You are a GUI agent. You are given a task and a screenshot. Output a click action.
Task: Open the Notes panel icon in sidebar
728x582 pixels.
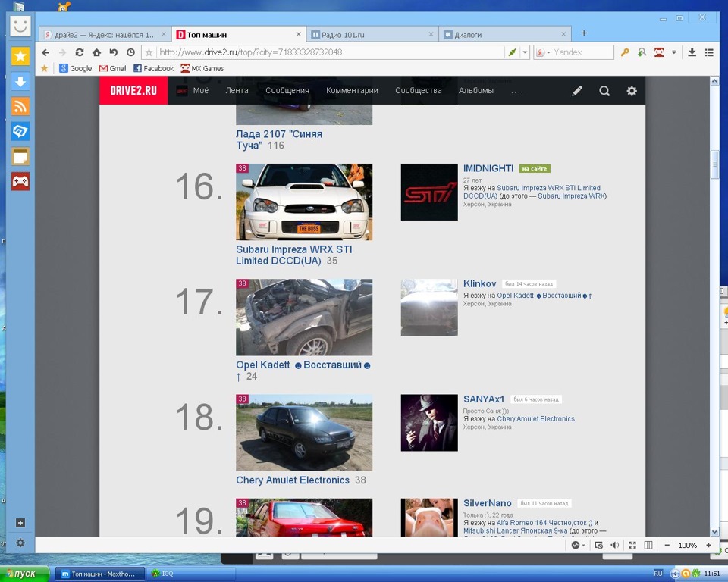tap(20, 156)
